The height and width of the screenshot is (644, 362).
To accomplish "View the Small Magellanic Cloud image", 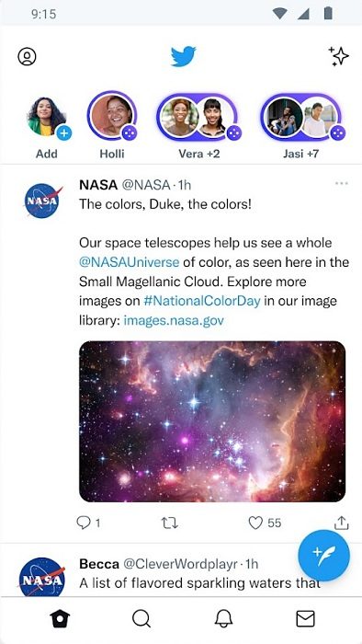I will [x=212, y=421].
